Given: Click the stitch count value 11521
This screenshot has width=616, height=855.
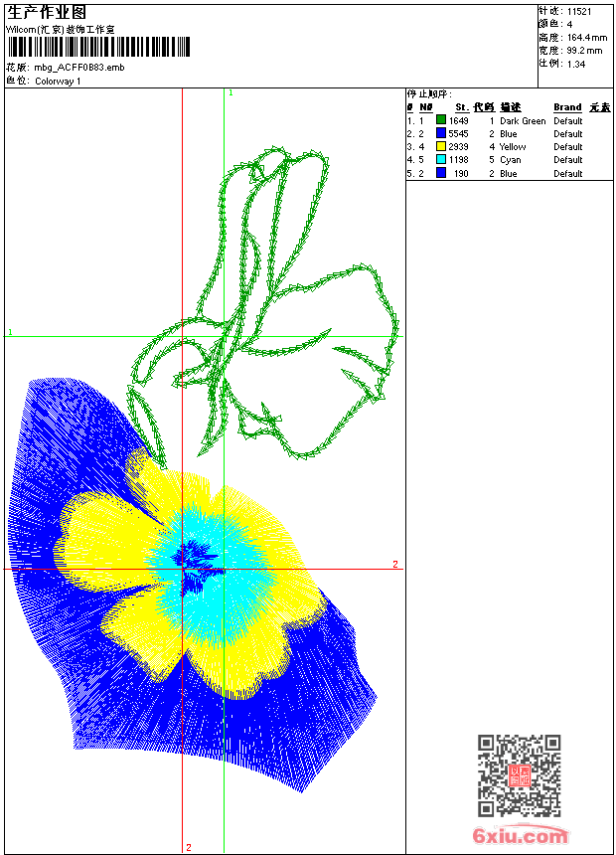Looking at the screenshot, I should [579, 12].
